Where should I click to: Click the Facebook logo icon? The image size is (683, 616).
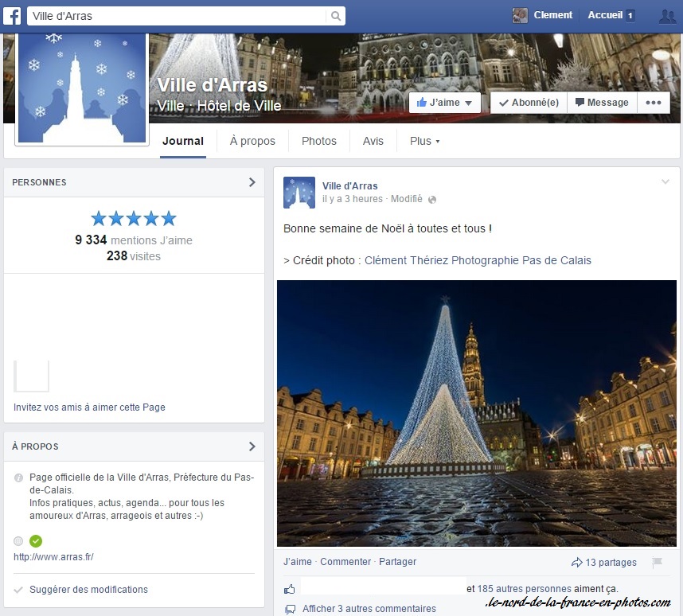pos(14,16)
